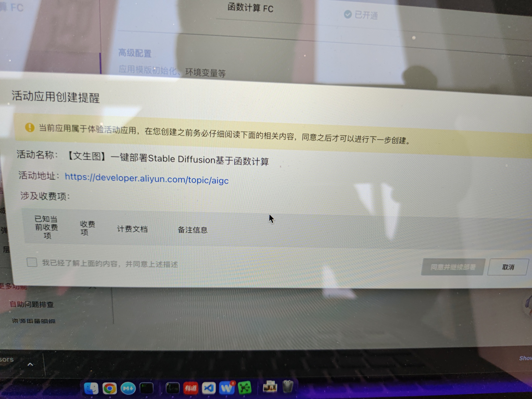Open the green mind-map app icon
Image resolution: width=532 pixels, height=399 pixels.
(x=245, y=388)
